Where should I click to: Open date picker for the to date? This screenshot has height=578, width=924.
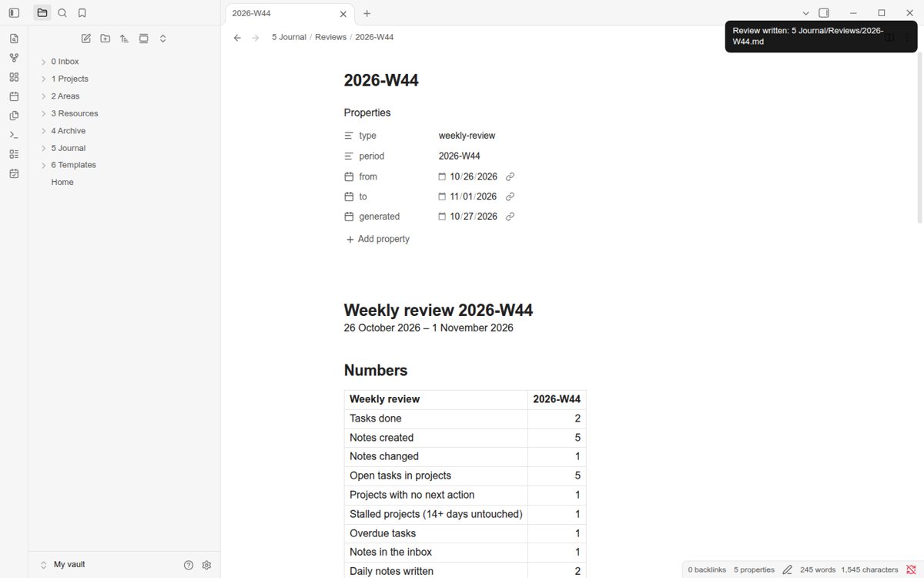pyautogui.click(x=443, y=197)
